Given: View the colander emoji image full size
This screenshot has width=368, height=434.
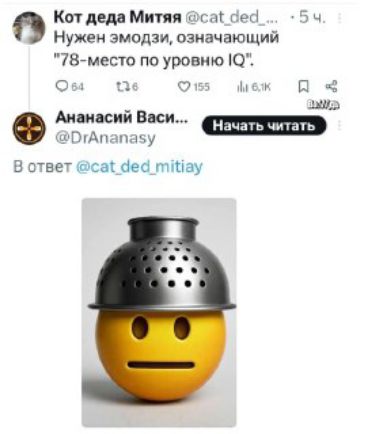Looking at the screenshot, I should [159, 312].
